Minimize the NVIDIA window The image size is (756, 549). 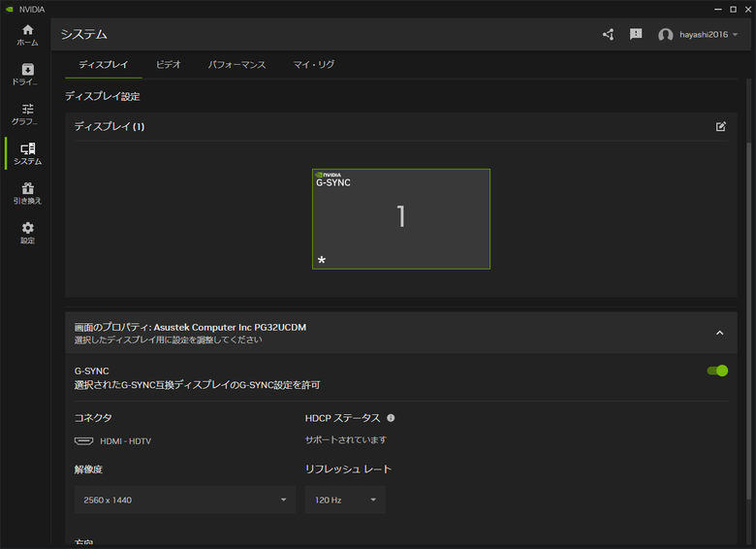pos(718,9)
